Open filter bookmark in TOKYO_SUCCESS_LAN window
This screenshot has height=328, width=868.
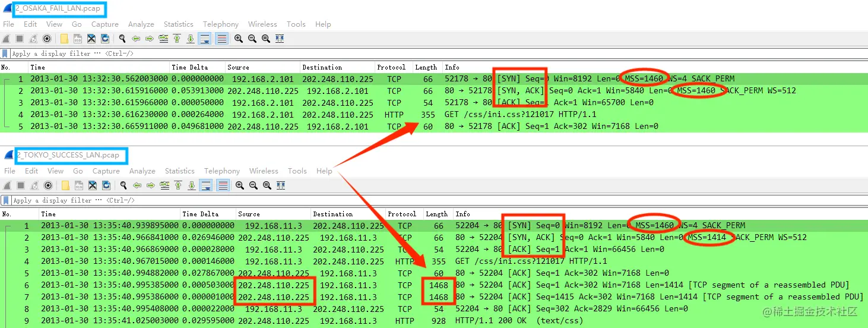(5, 200)
